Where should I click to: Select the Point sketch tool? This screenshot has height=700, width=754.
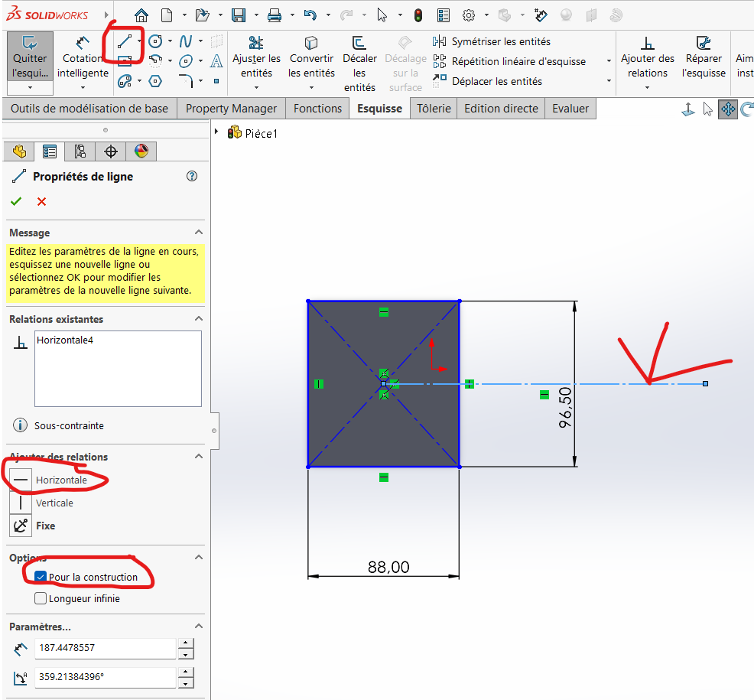[x=217, y=81]
